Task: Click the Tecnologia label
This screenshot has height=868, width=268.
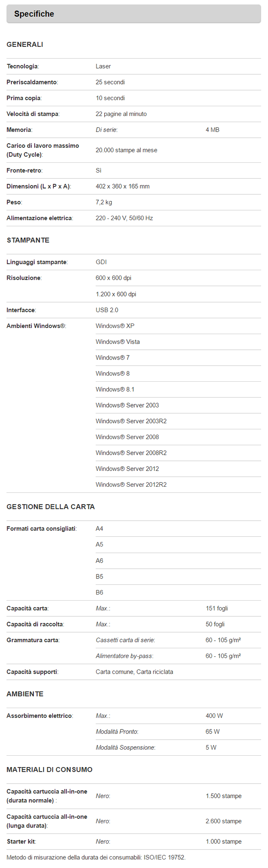Action: 23,66
